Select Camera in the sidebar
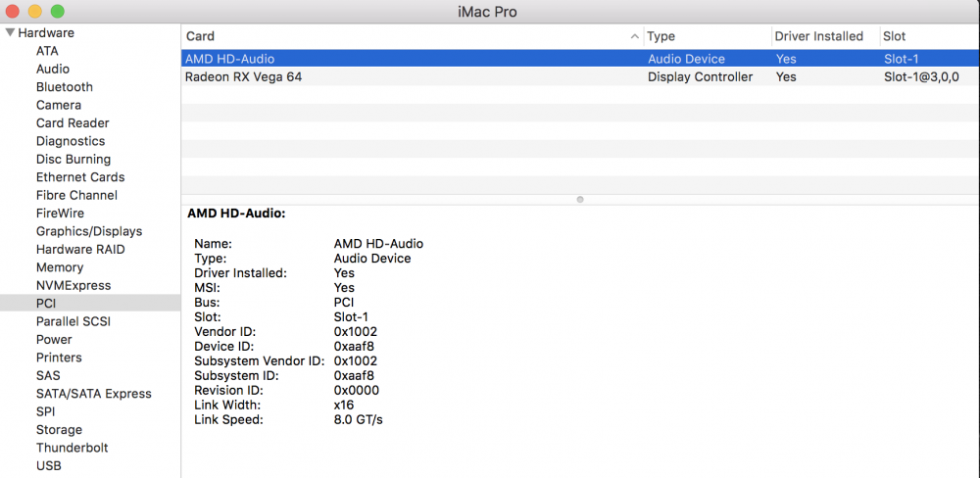The width and height of the screenshot is (980, 478). [x=59, y=105]
